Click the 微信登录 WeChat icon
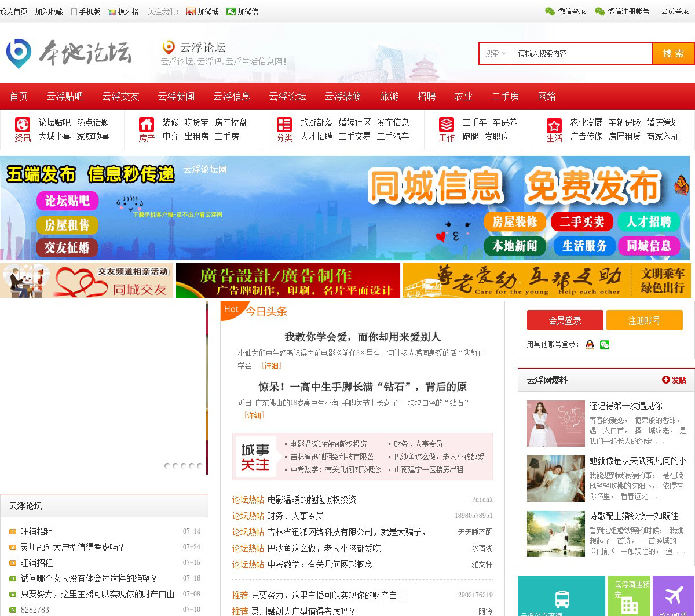The height and width of the screenshot is (616, 695). (x=550, y=11)
